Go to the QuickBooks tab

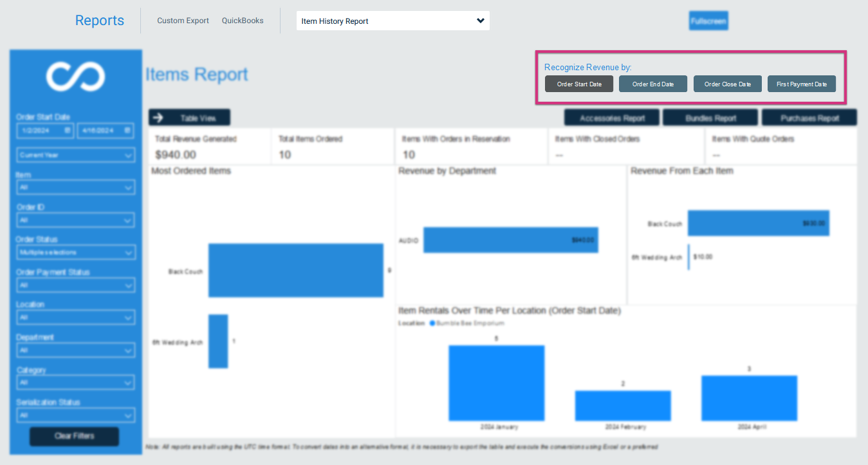coord(243,21)
